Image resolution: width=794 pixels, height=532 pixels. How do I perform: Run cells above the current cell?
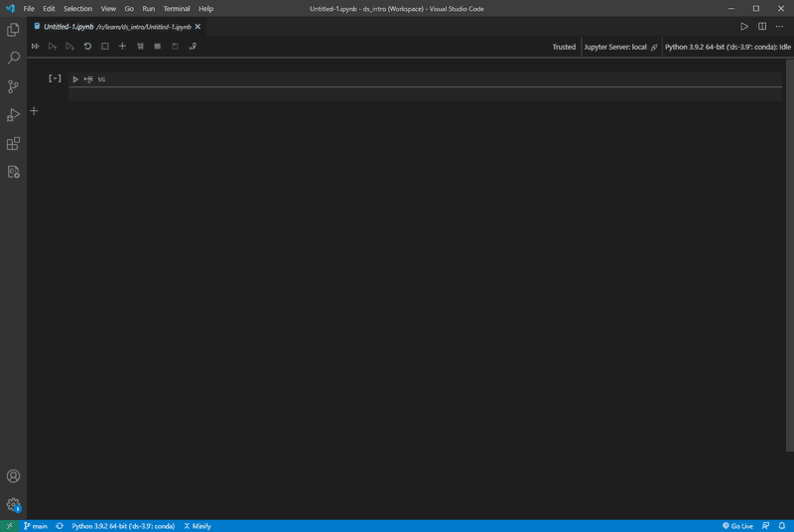(53, 46)
